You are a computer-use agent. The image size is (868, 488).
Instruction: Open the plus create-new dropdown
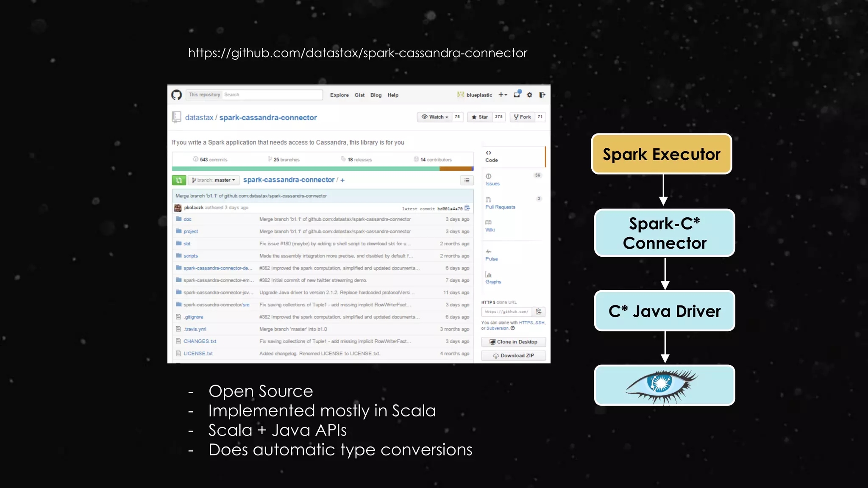tap(503, 95)
